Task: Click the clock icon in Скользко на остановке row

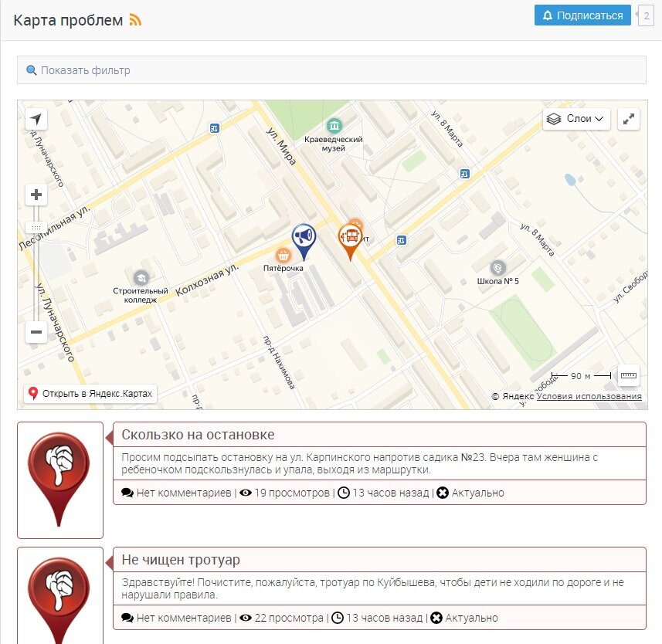Action: [x=344, y=493]
